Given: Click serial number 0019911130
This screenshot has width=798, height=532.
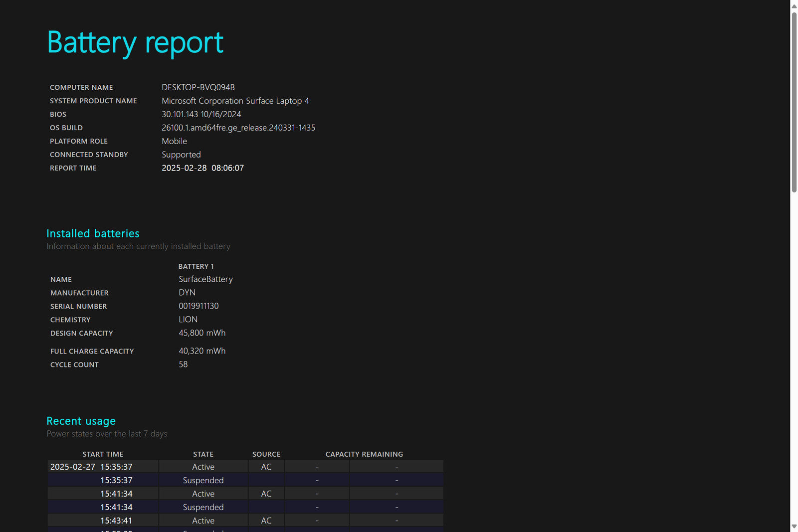Looking at the screenshot, I should (199, 306).
